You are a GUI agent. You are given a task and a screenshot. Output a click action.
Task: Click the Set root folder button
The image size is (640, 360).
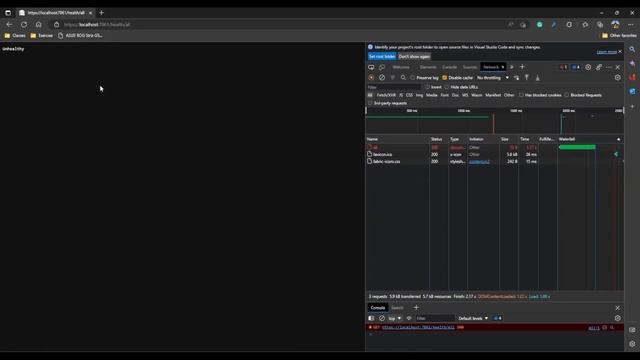pos(382,56)
